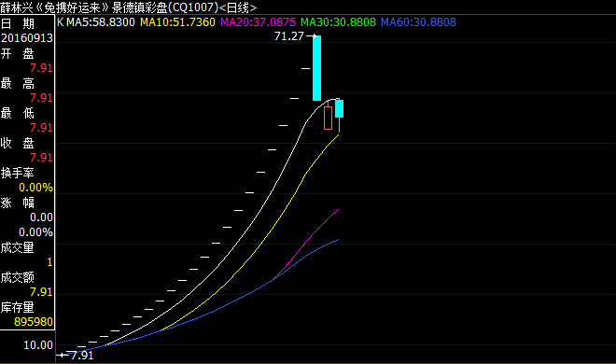
Task: Select the red hollow candlestick
Action: tap(328, 117)
